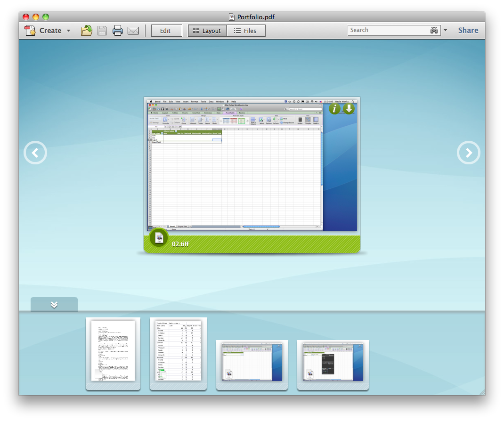
Task: Click the Create PDF icon
Action: click(x=31, y=31)
